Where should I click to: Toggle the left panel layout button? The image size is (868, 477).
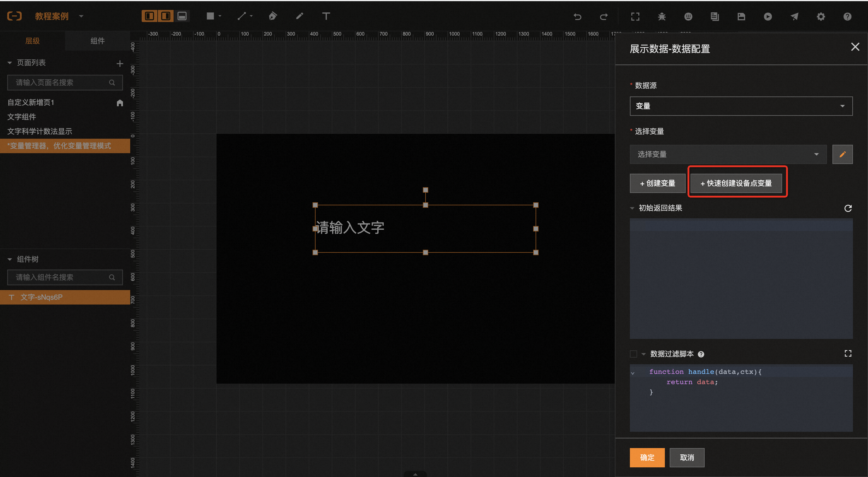pos(149,16)
